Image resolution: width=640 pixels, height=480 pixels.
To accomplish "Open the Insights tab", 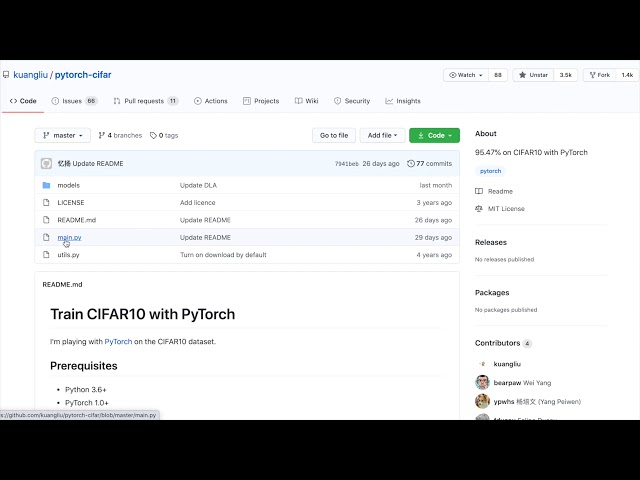I will coord(403,101).
